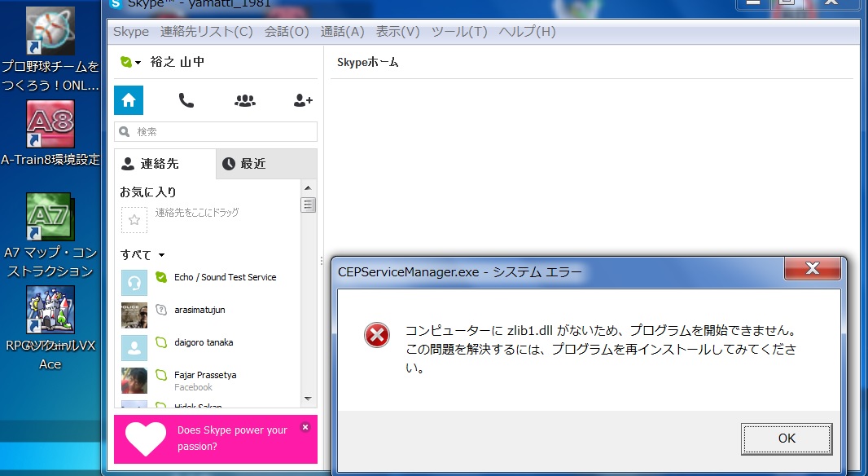Select the A-Train8環境設定 desktop icon
This screenshot has width=868, height=476.
tap(50, 133)
